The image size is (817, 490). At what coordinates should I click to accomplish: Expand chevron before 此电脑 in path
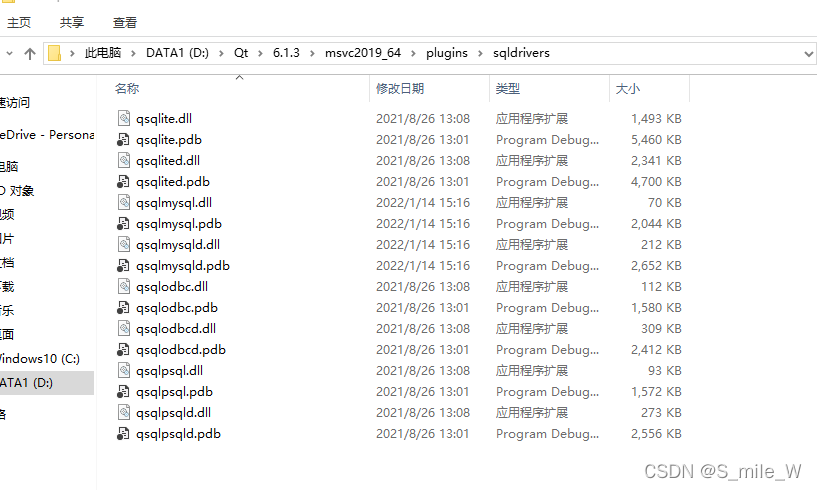point(72,53)
